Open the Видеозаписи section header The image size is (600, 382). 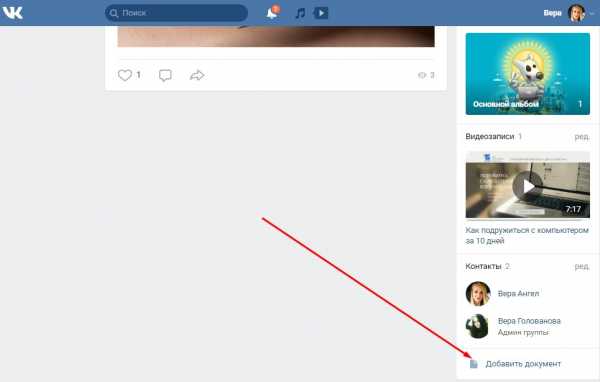coord(490,137)
